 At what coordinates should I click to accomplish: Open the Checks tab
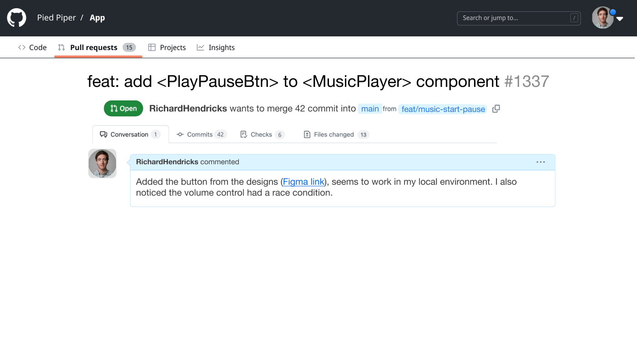(262, 134)
